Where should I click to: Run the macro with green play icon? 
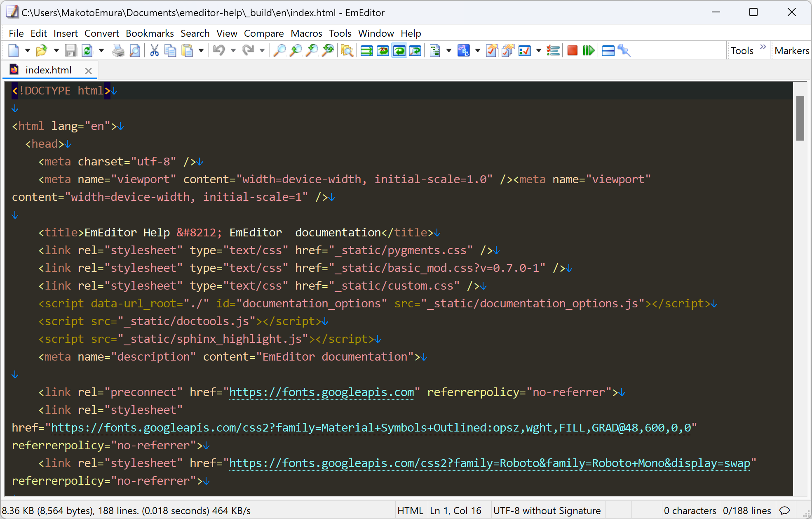(589, 51)
